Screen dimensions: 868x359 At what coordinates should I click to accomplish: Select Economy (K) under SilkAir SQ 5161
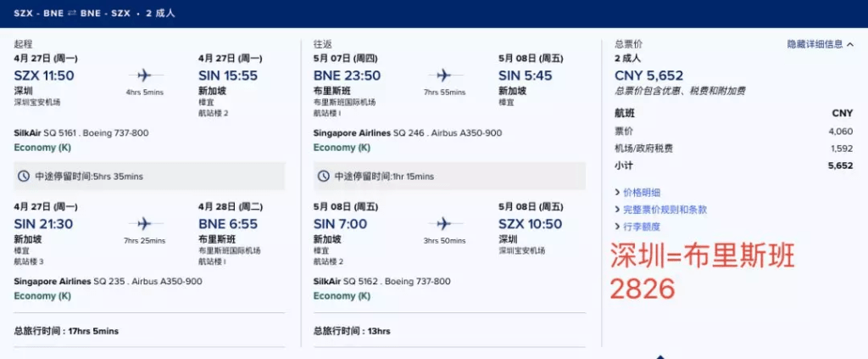[42, 148]
